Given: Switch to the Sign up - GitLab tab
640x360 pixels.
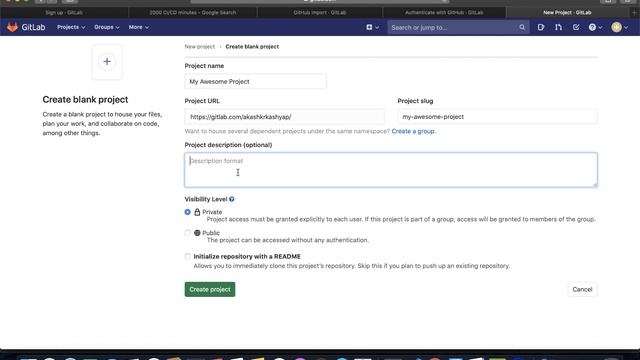Looking at the screenshot, I should [x=64, y=13].
